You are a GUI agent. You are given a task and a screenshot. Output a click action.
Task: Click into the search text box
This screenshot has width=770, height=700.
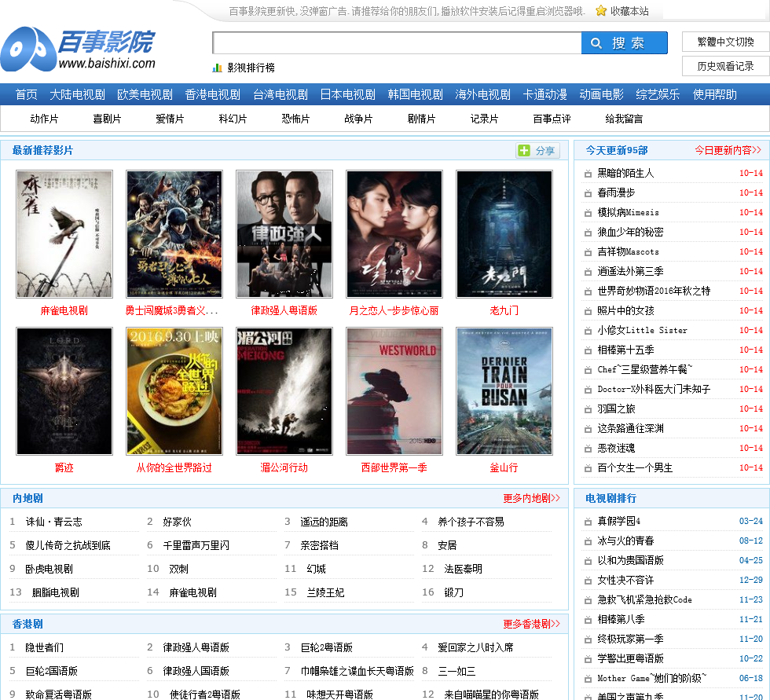[397, 43]
